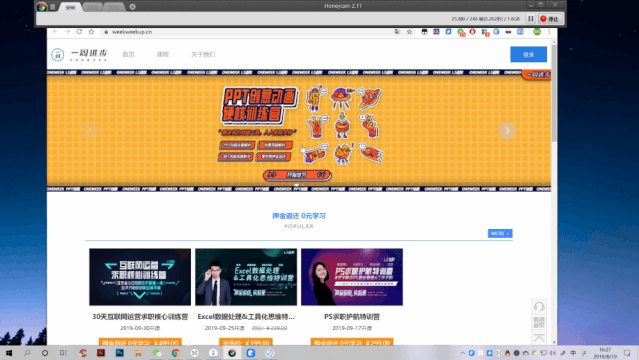Click the PS求职护航特训营 course title
Screen dimensions: 639x360
pos(352,316)
